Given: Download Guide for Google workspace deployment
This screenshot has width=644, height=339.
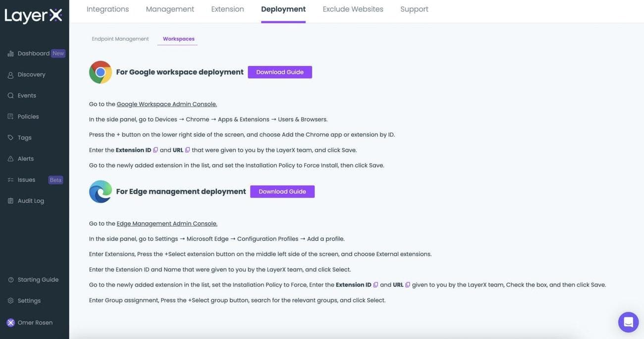Looking at the screenshot, I should [x=280, y=72].
